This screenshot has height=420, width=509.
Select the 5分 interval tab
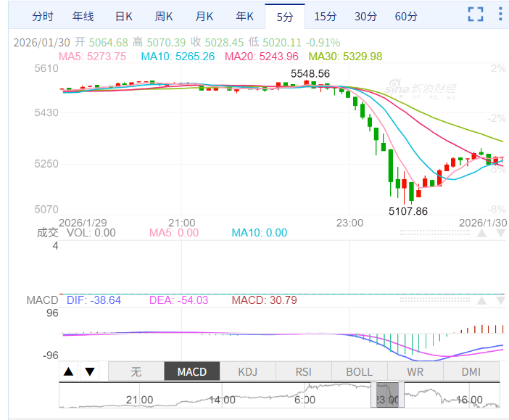pos(285,17)
